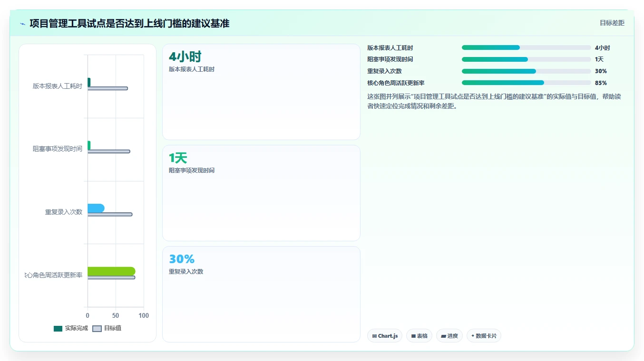Click the 1天 card value
Image resolution: width=644 pixels, height=361 pixels.
tap(178, 158)
